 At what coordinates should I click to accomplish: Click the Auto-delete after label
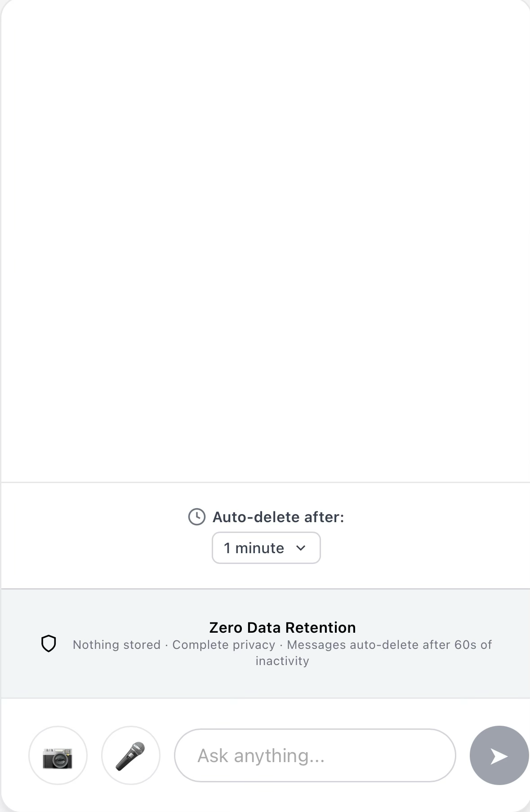pos(279,517)
